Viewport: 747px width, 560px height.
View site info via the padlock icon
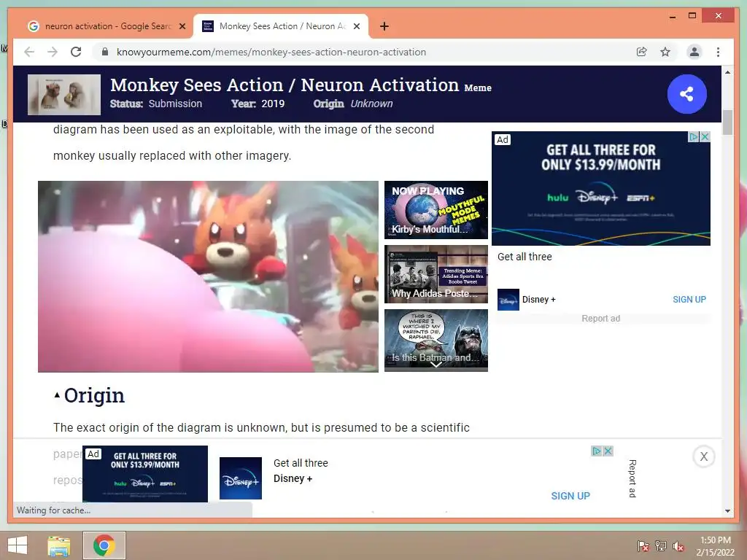tap(105, 52)
